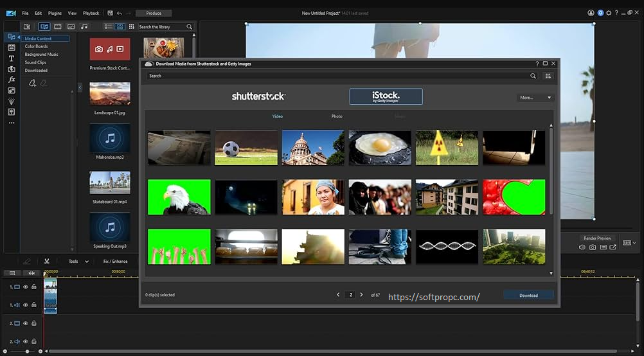644x356 pixels.
Task: Select the Split scissors tool
Action: click(x=47, y=261)
